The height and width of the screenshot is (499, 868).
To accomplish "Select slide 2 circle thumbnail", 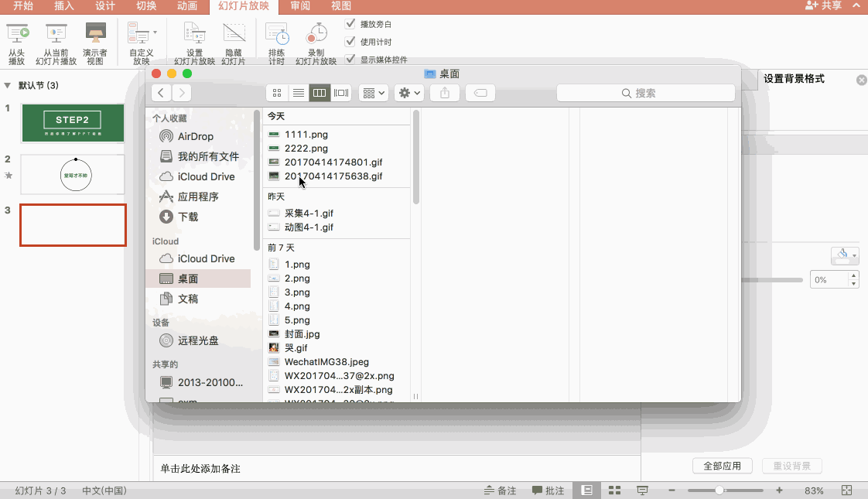I will tap(73, 174).
